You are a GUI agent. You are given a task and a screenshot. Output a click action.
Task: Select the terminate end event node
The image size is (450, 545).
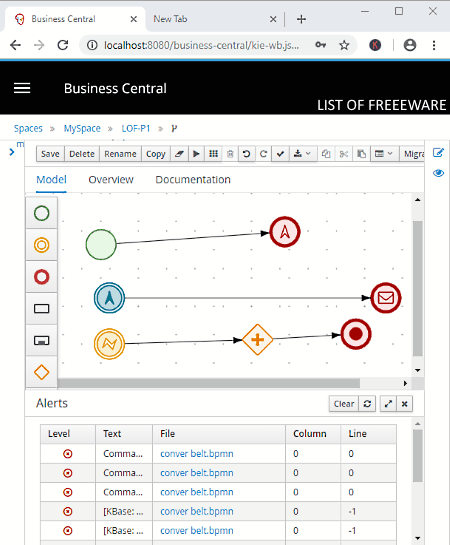pyautogui.click(x=356, y=334)
